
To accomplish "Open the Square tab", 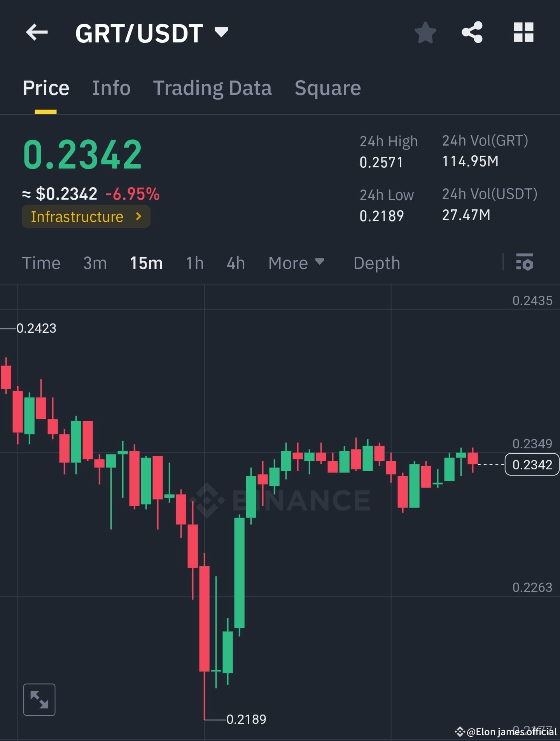I will 327,88.
